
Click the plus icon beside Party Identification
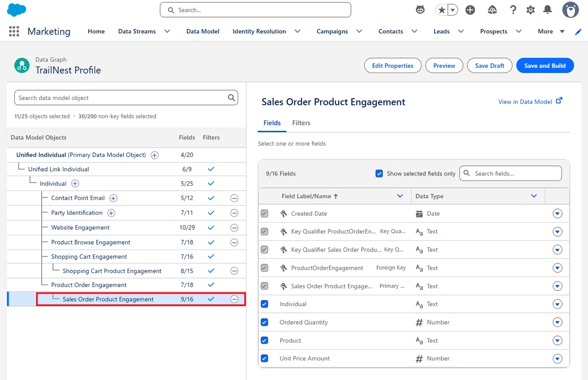coord(111,213)
